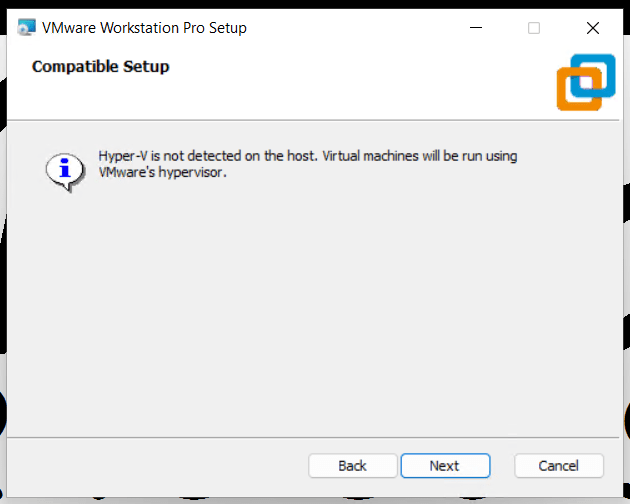The width and height of the screenshot is (630, 504).
Task: Click the "Compatible Setup" heading
Action: 101,67
